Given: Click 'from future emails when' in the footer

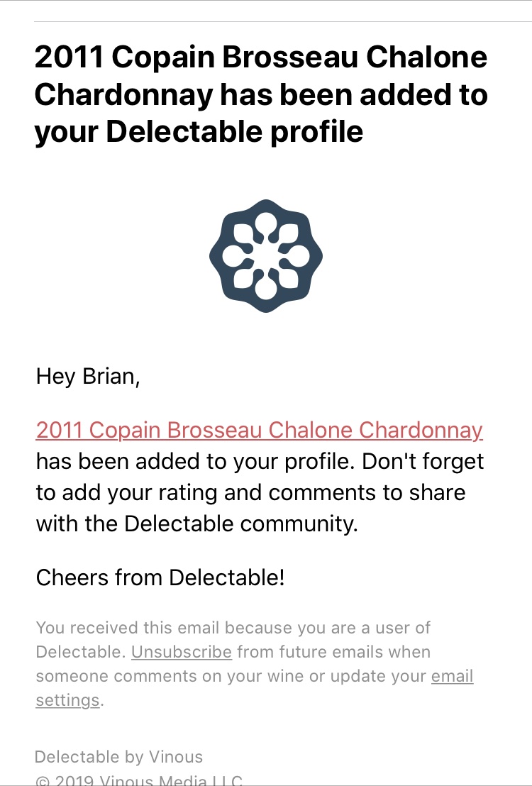Looking at the screenshot, I should point(334,652).
